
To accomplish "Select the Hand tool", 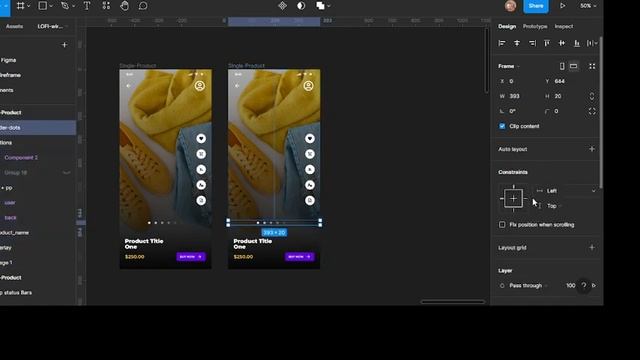I will (124, 6).
